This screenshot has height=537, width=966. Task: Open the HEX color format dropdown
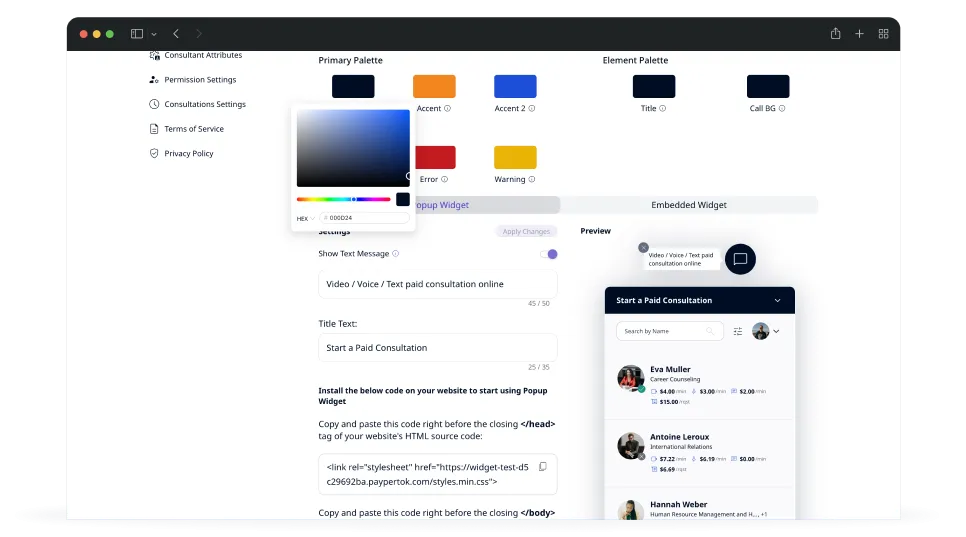[x=306, y=219]
